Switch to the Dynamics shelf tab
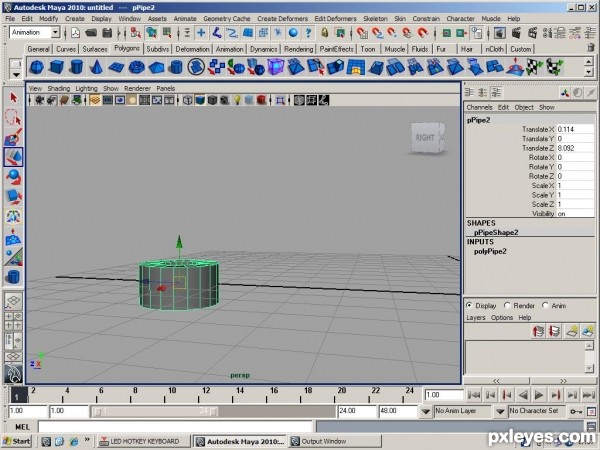The height and width of the screenshot is (450, 600). (x=263, y=49)
